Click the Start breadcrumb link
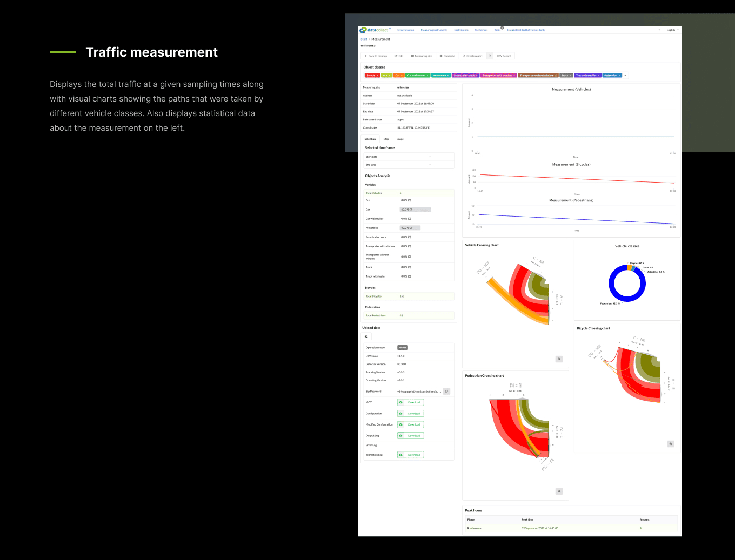 pyautogui.click(x=364, y=39)
